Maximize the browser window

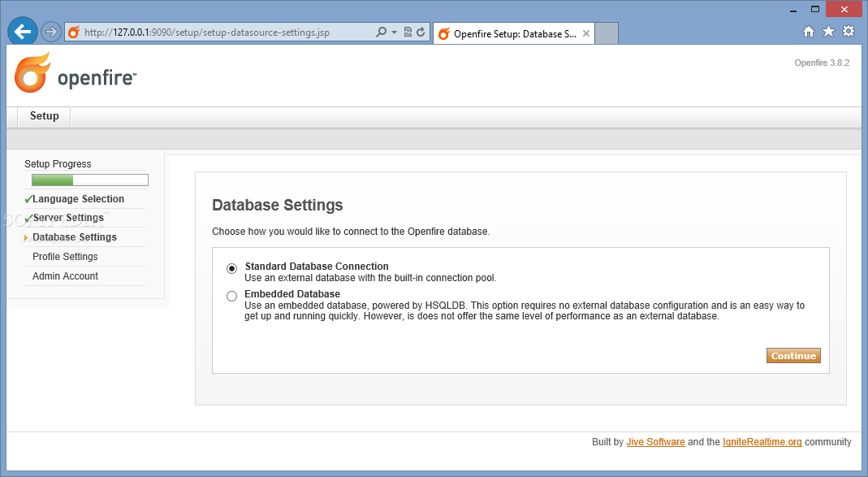pyautogui.click(x=815, y=9)
